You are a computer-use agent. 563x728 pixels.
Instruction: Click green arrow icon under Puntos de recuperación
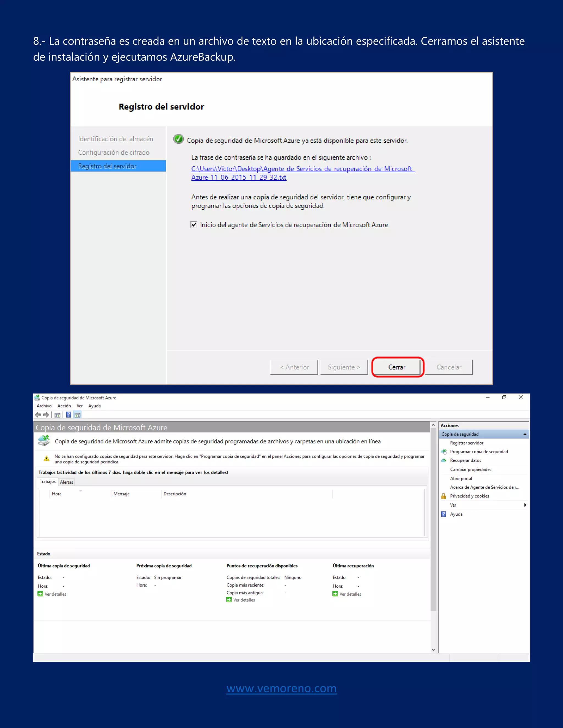click(x=229, y=599)
